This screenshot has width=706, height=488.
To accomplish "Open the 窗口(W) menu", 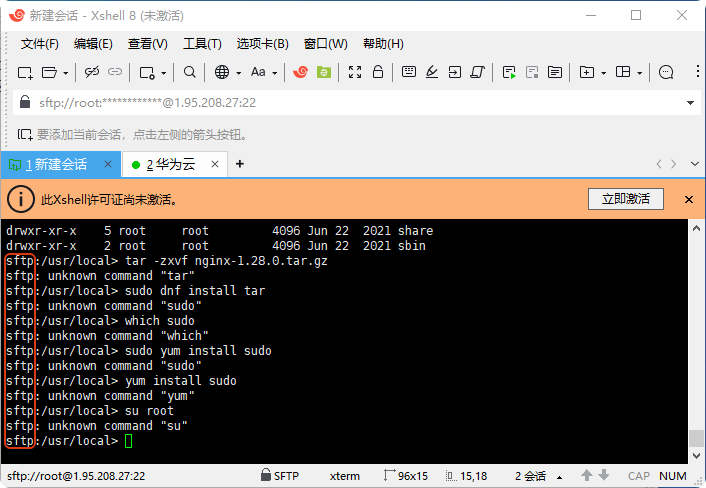I will pyautogui.click(x=326, y=44).
